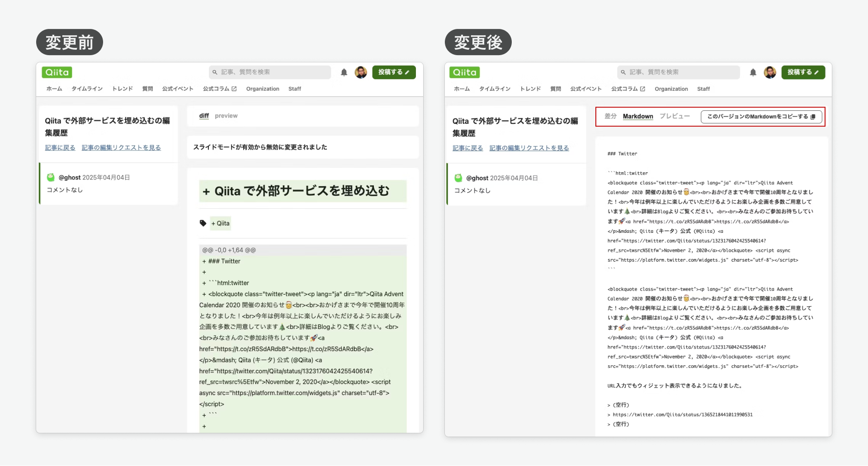
Task: Click the Qiita logo in the 変更前 screenshot
Action: 57,72
